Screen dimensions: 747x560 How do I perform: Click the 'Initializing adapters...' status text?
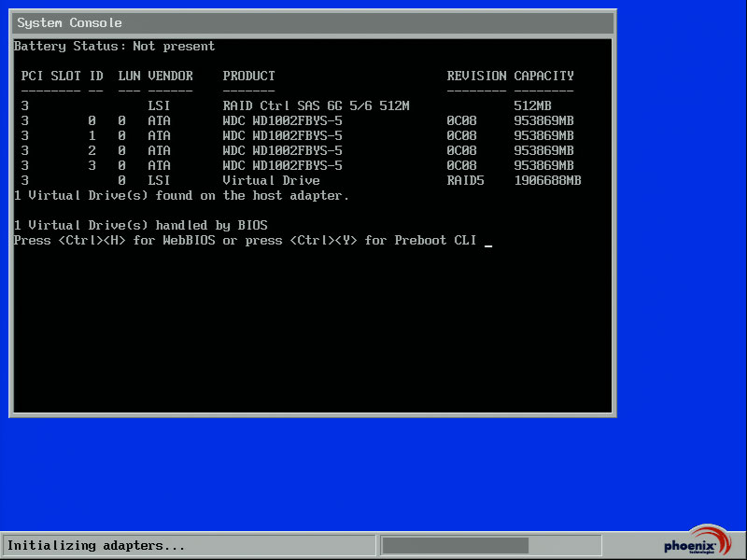96,546
